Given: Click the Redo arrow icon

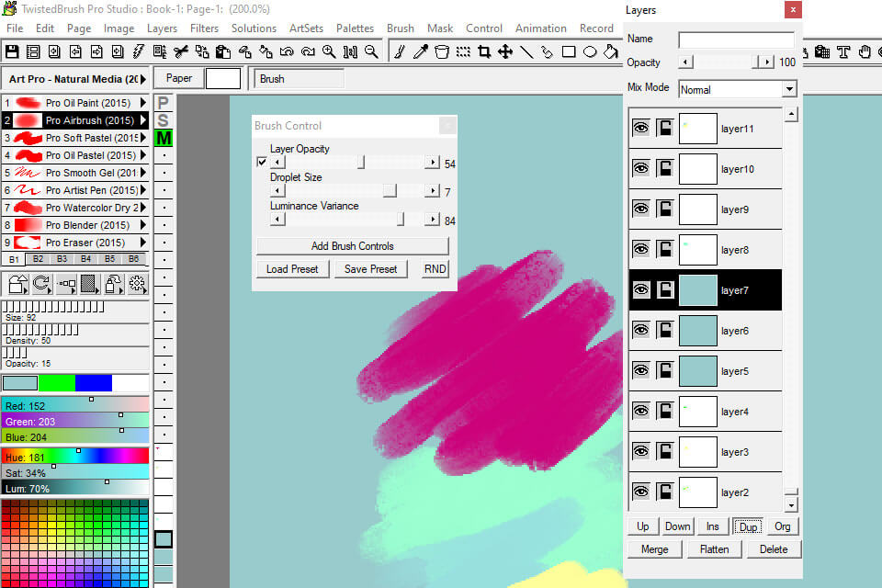Looking at the screenshot, I should (x=308, y=51).
